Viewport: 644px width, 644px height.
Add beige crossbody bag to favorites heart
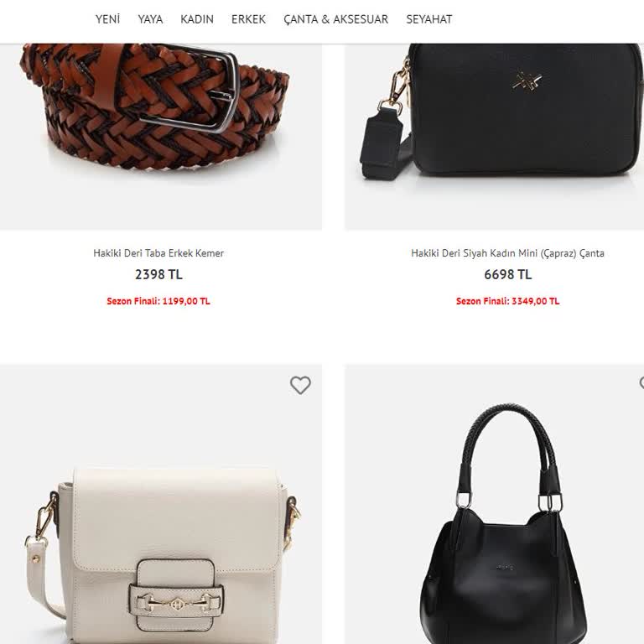coord(300,385)
